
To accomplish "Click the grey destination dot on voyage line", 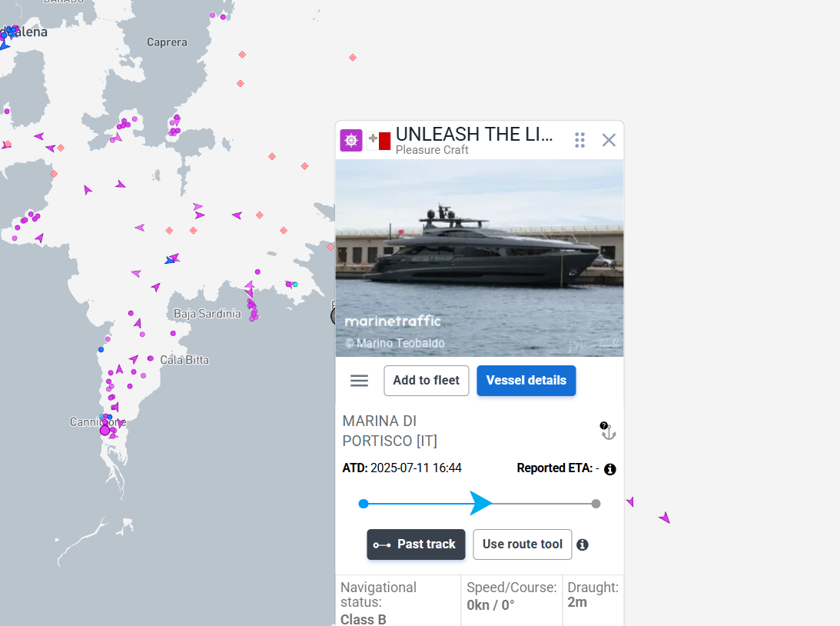I will coord(596,504).
